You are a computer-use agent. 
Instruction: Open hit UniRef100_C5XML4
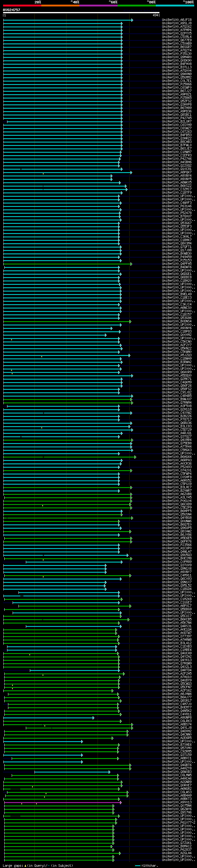pyautogui.click(x=177, y=37)
